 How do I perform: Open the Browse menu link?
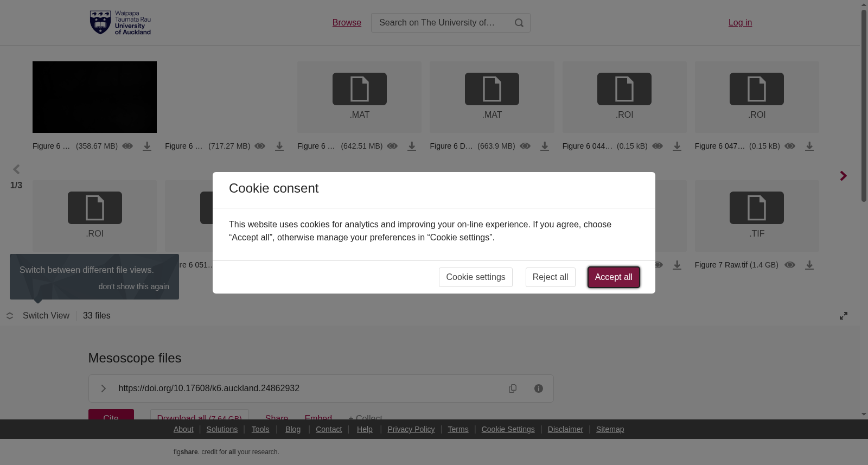pos(347,23)
